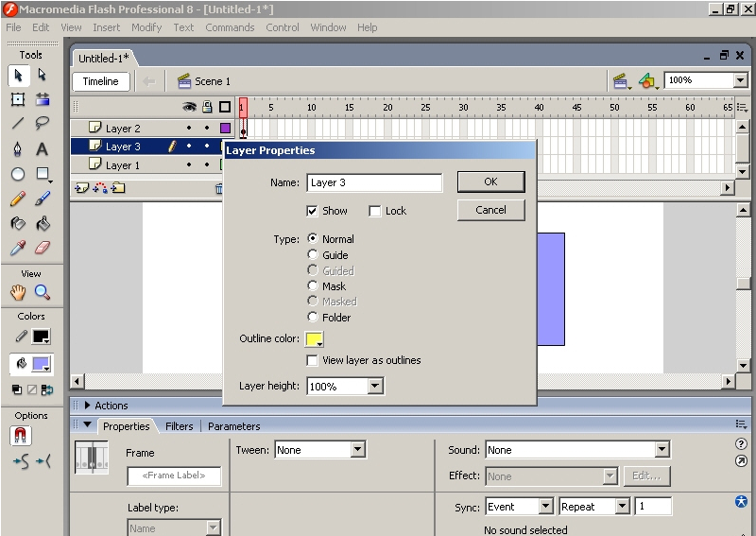
Task: Select the Selection (arrow) tool
Action: pos(18,76)
